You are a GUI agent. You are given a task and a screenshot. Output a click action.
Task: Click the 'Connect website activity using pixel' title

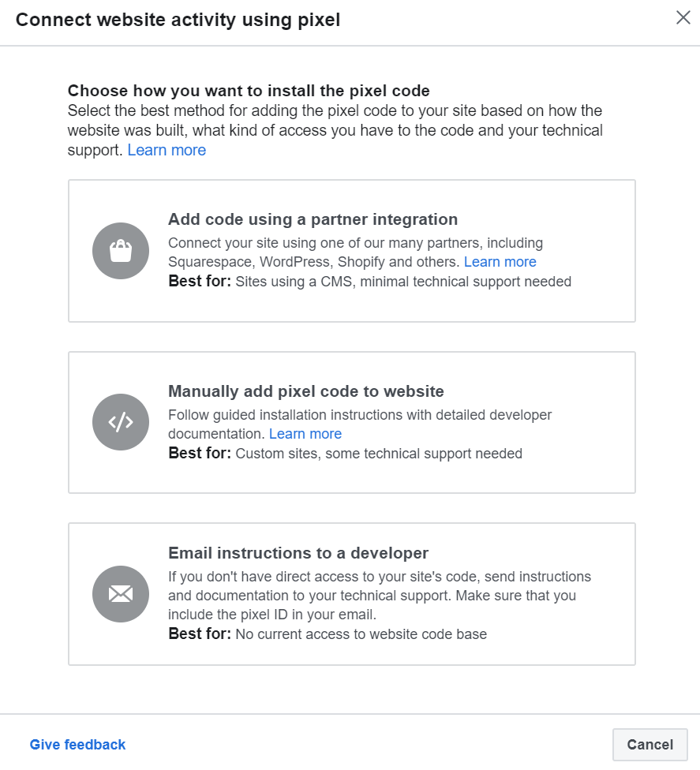(178, 20)
